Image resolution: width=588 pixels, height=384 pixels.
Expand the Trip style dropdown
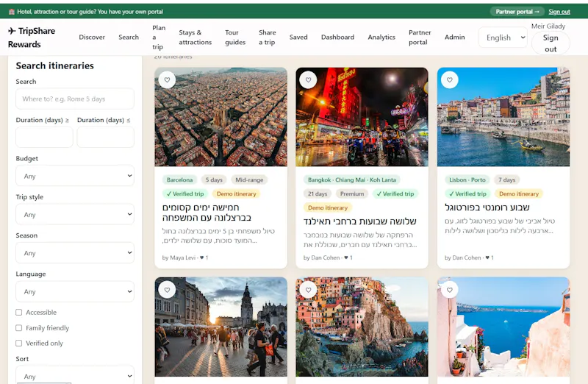click(75, 214)
